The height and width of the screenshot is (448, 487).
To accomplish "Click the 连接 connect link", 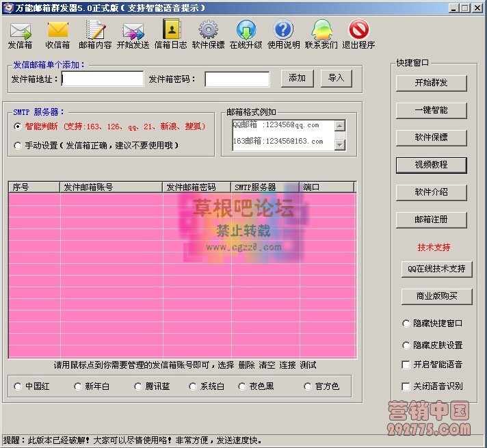I will point(287,365).
